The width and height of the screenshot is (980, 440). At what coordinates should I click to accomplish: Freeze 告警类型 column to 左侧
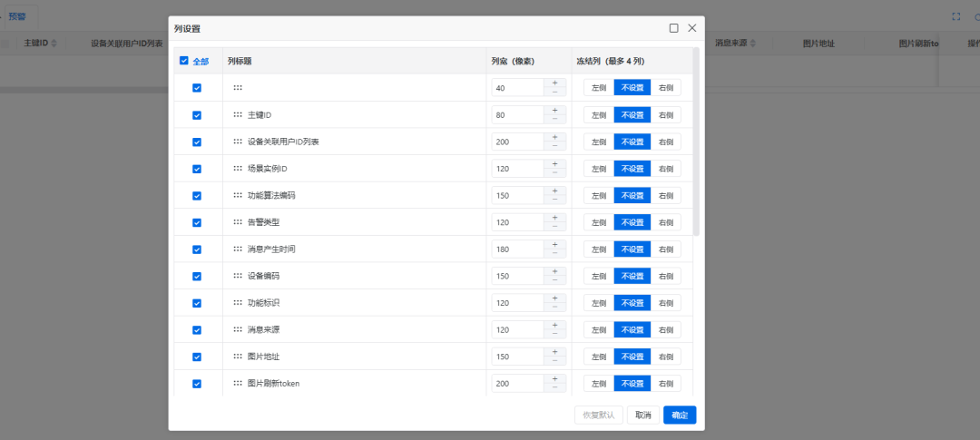coord(599,222)
